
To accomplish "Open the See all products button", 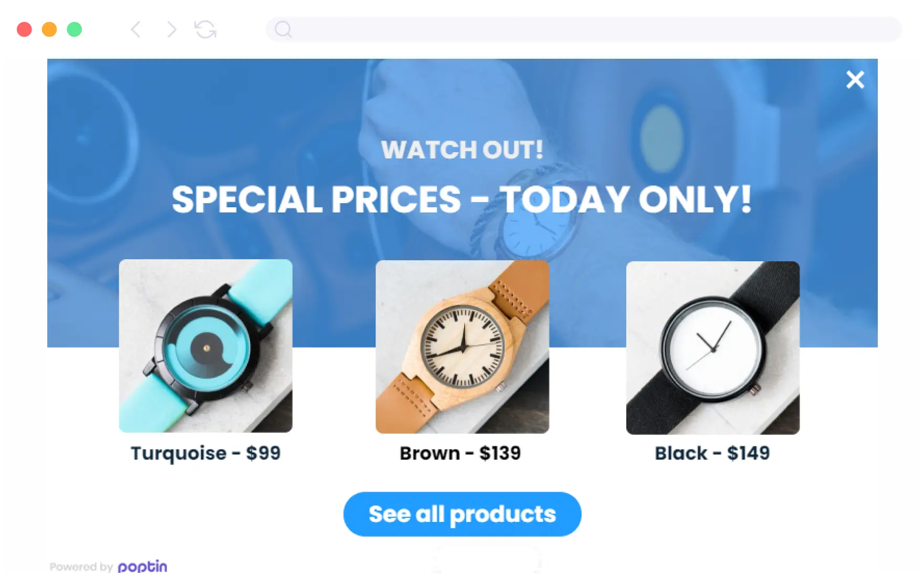I will coord(462,514).
